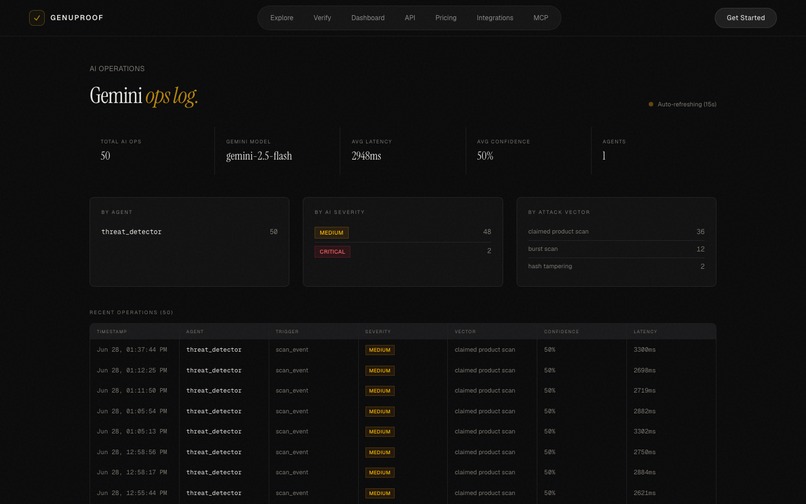Screen dimensions: 806x504
Task: Click the count 48 next to MEDIUM
Action: [487, 232]
